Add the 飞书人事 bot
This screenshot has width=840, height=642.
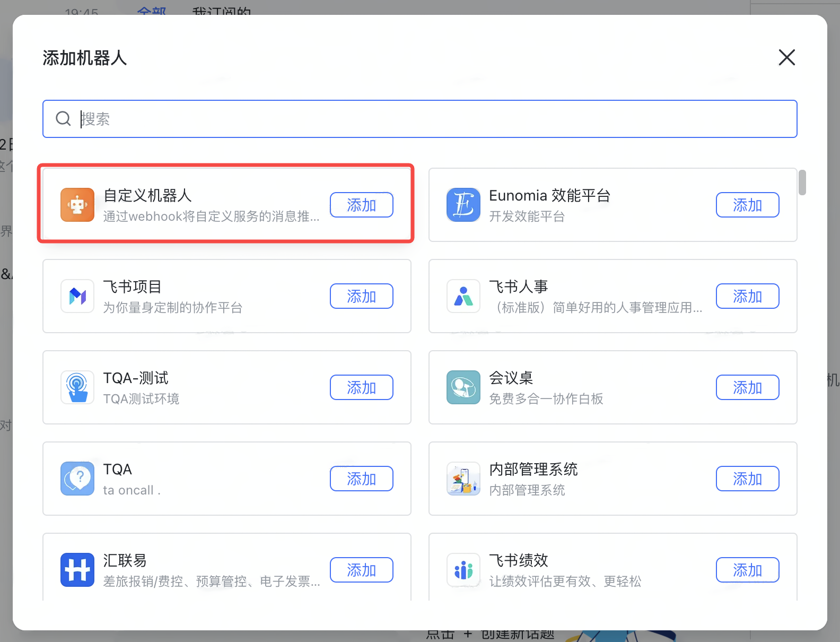tap(748, 296)
